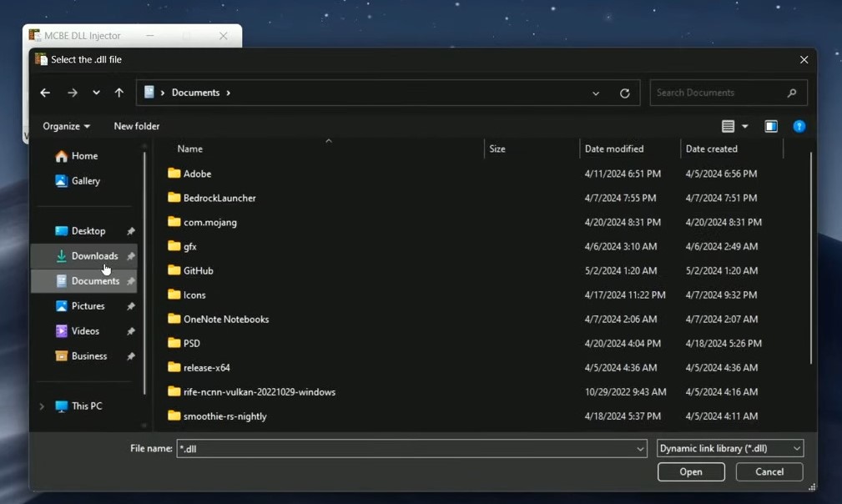
Task: Click the Back navigation arrow
Action: click(45, 93)
